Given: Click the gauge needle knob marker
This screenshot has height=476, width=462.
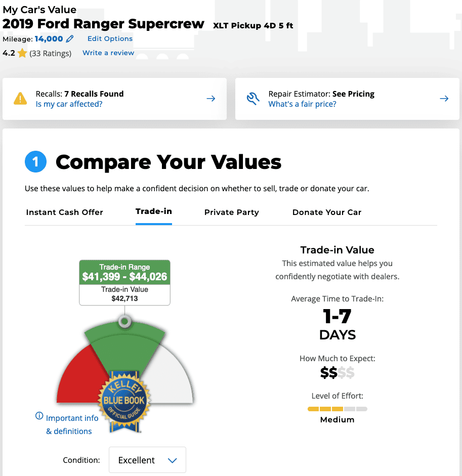Looking at the screenshot, I should click(x=124, y=321).
